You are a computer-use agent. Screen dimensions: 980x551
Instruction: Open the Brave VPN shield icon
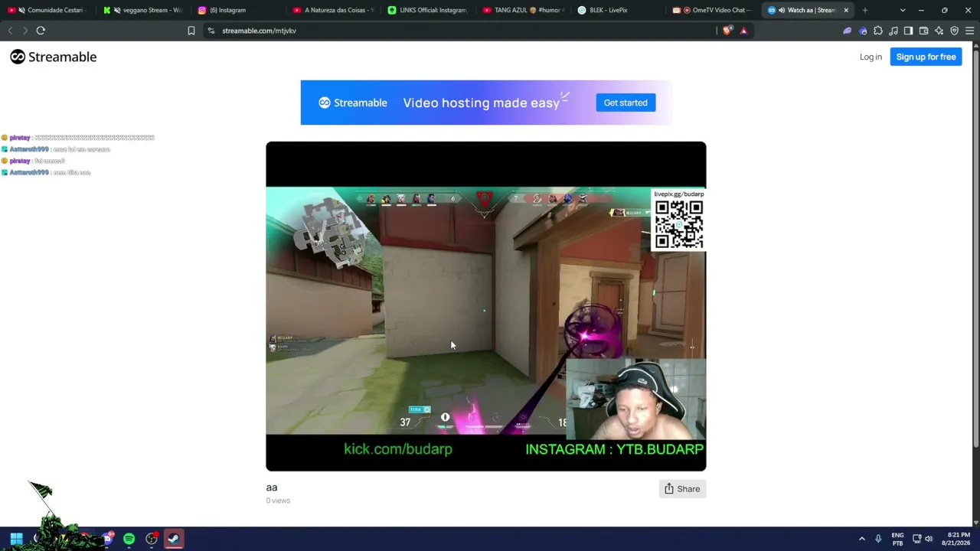[x=954, y=31]
